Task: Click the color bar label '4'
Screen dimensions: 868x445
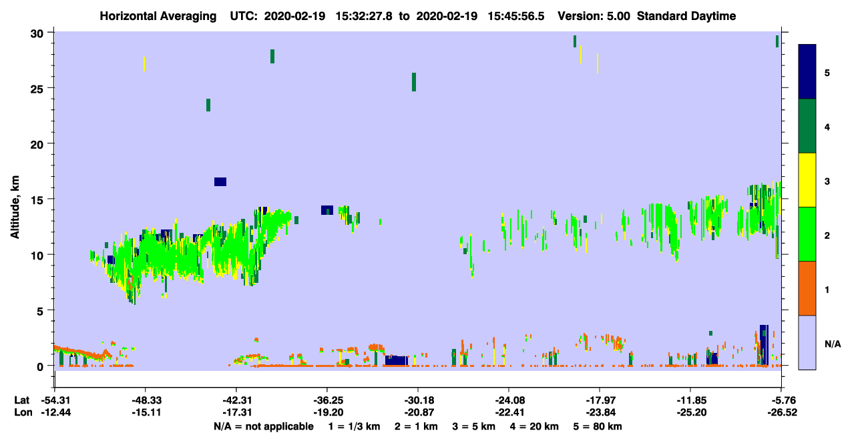Action: click(x=827, y=127)
